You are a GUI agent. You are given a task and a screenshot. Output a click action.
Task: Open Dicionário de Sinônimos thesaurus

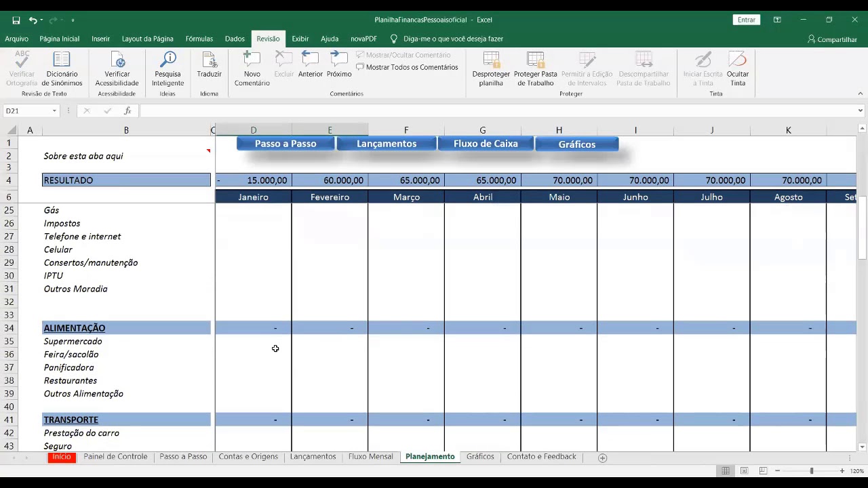[62, 69]
